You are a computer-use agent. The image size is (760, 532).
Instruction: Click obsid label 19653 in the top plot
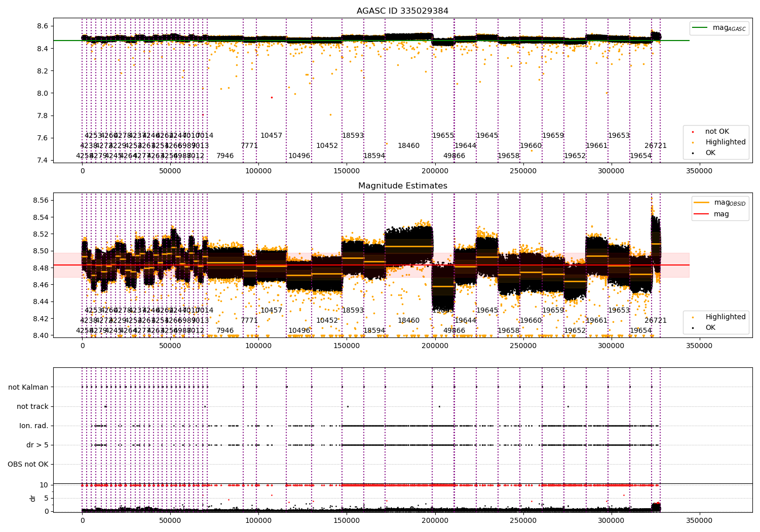(619, 135)
